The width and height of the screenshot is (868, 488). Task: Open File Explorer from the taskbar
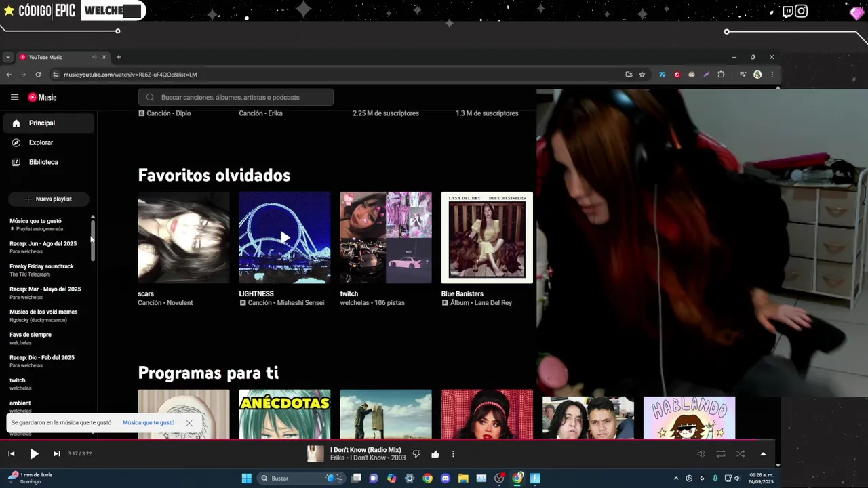tap(463, 479)
